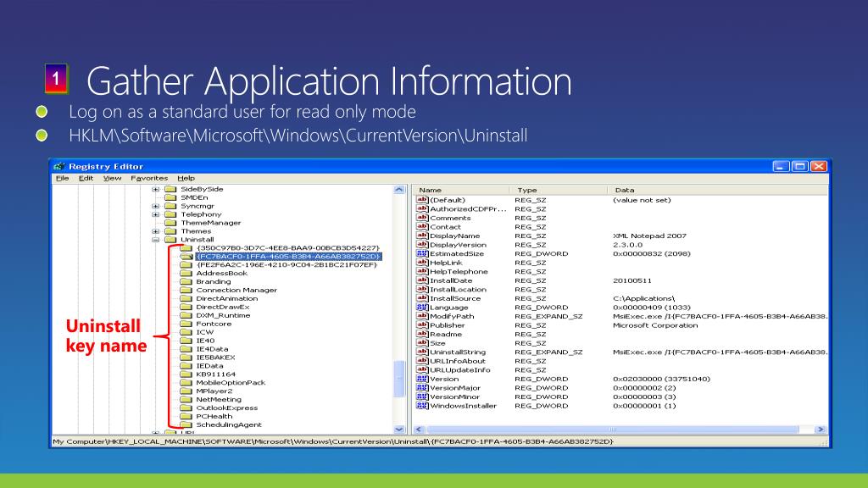Select the ModifyPath value name
868x488 pixels.
453,317
